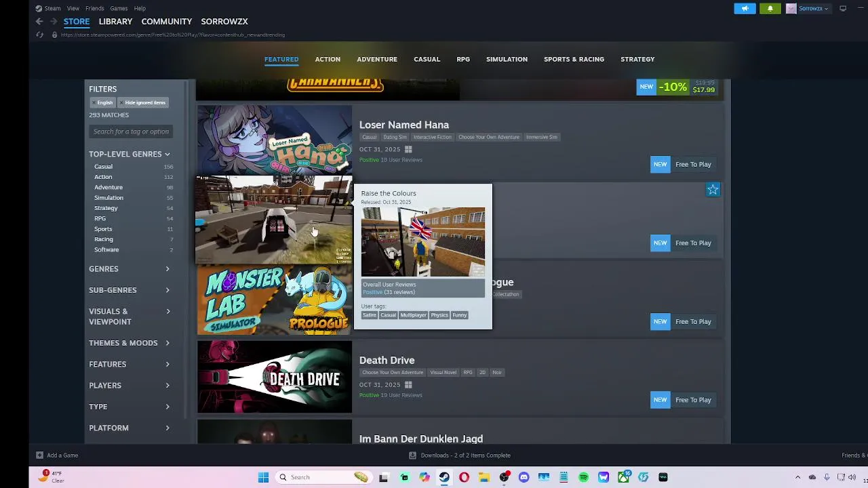Filter by Software in sidebar
The image size is (868, 488).
(x=106, y=249)
